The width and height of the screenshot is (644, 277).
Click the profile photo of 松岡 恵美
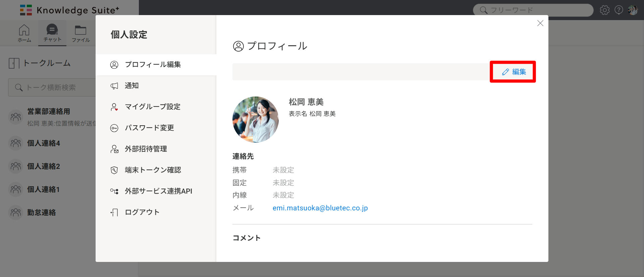point(256,120)
